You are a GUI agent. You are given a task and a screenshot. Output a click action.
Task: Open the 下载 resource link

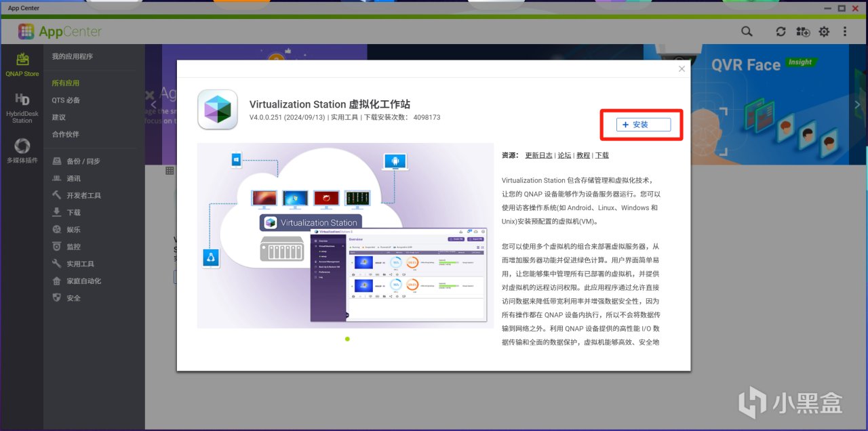click(602, 155)
